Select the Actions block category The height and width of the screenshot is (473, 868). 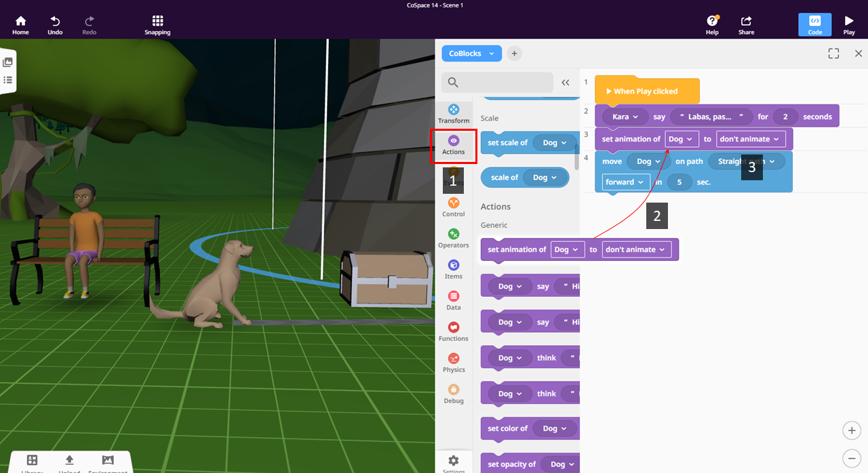click(454, 145)
